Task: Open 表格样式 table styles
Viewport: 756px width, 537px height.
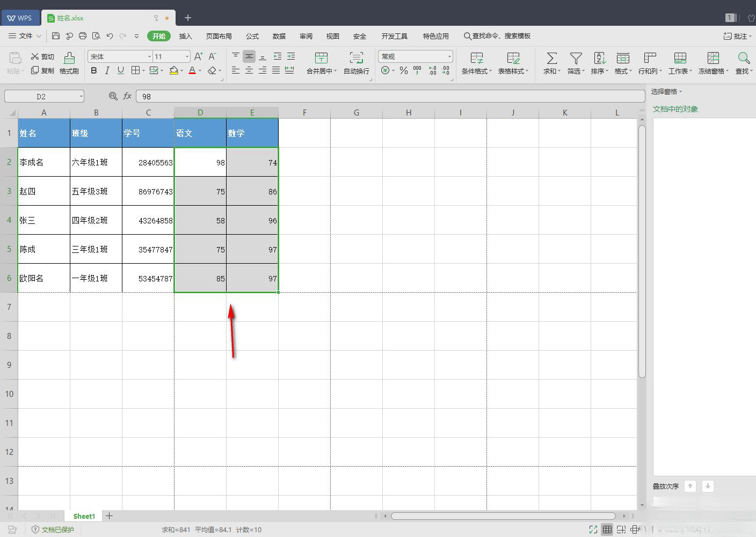Action: (513, 63)
